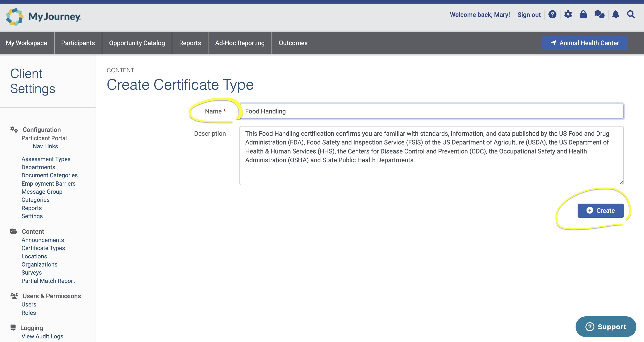Click the Sign out link
Viewport: 644px width, 342px height.
point(529,15)
